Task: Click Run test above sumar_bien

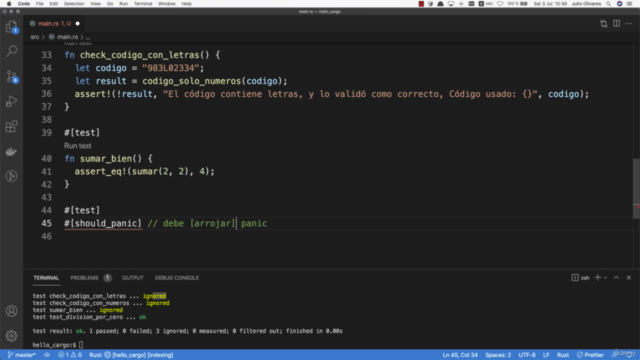Action: tap(78, 146)
